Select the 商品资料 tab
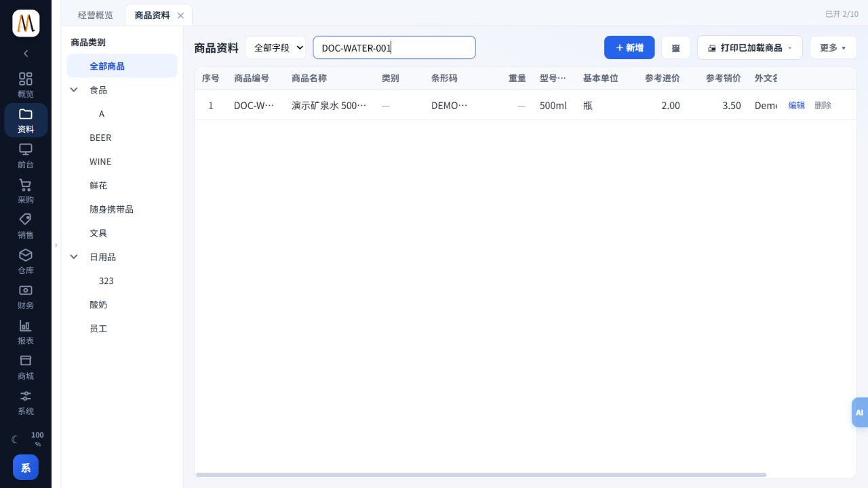 pos(152,15)
